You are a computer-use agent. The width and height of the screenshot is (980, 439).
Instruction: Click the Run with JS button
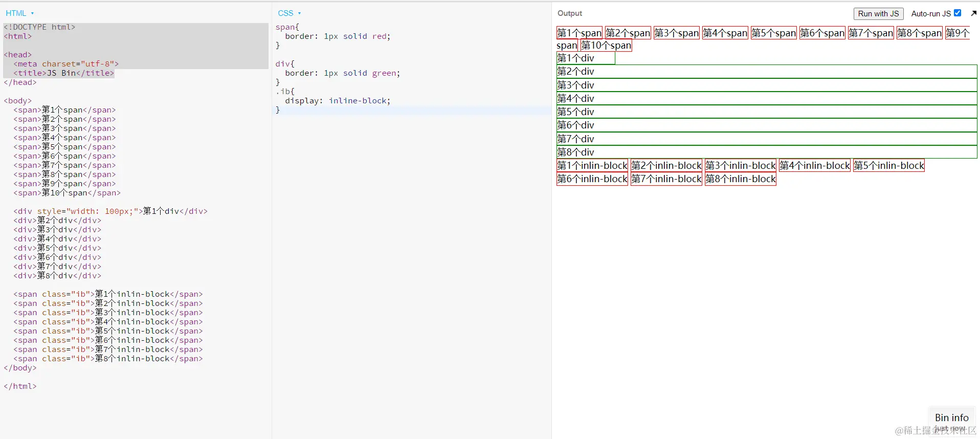click(878, 14)
